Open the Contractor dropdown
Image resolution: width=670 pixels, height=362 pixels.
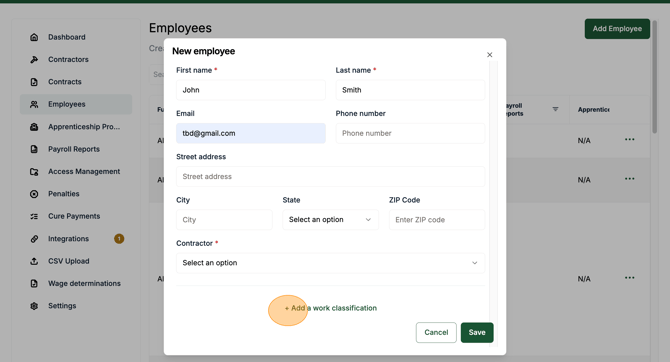[330, 263]
